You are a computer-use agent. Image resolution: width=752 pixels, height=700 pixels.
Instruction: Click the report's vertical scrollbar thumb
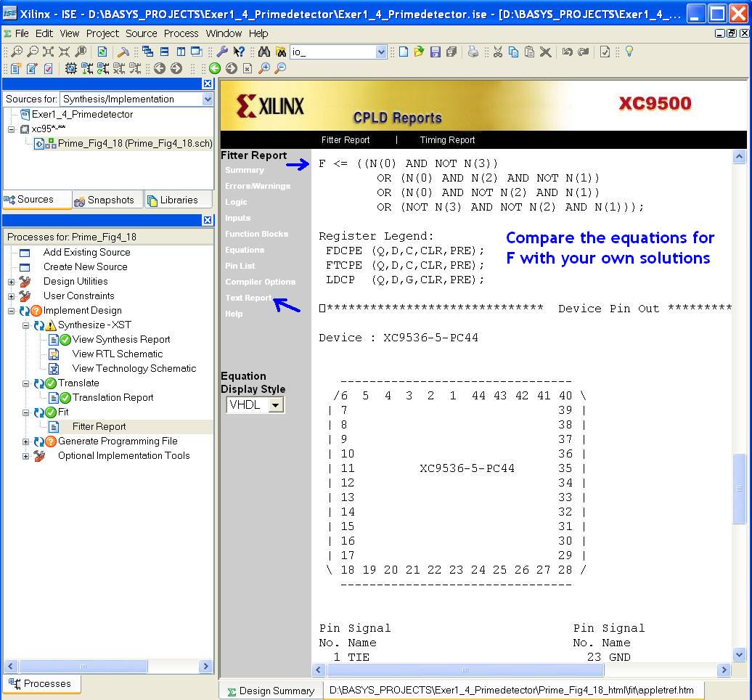(739, 489)
